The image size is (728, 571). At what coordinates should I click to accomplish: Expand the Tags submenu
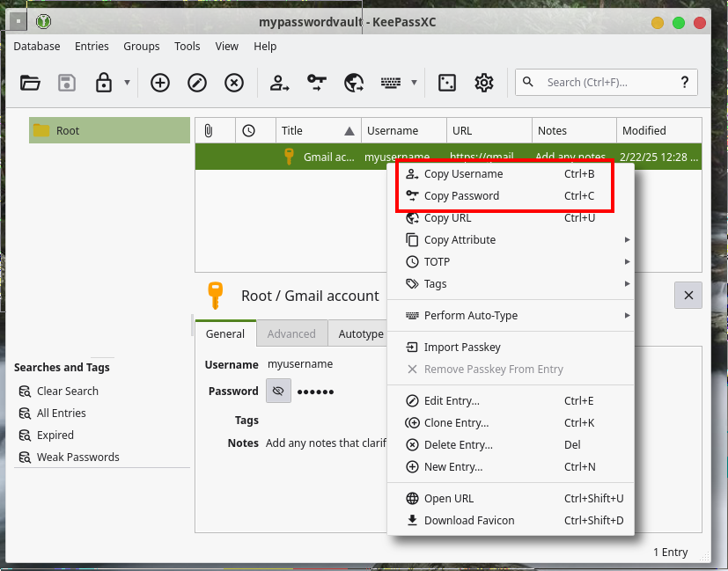511,284
